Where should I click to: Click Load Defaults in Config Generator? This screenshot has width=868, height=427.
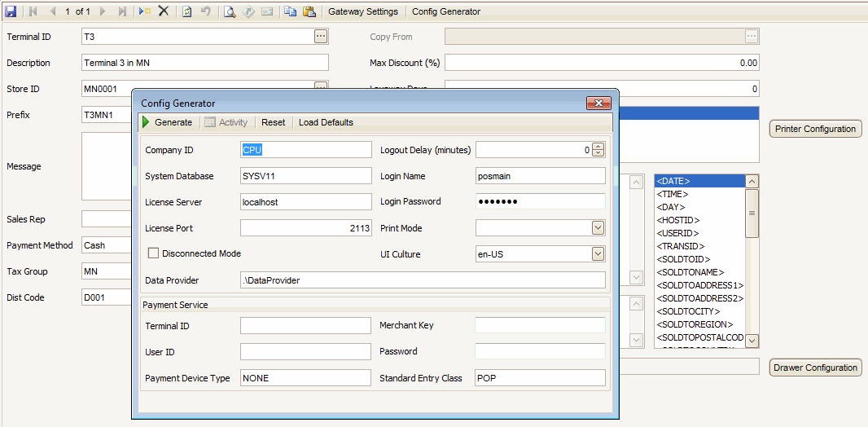tap(326, 122)
